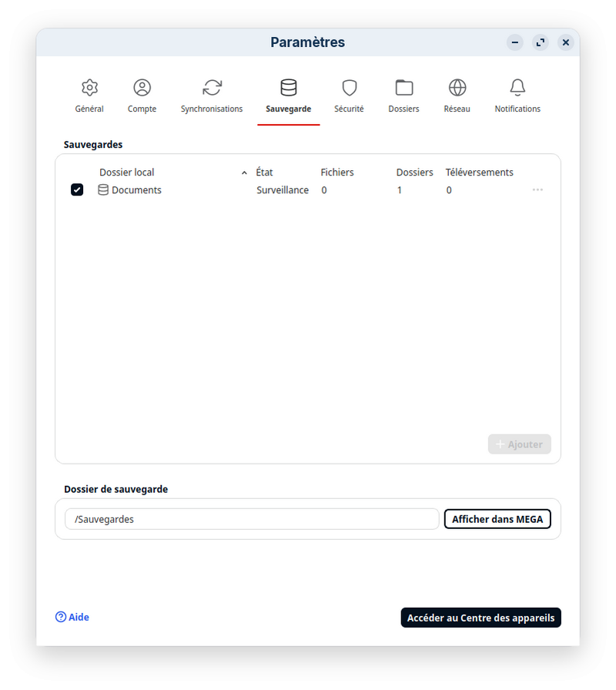Click the Afficher dans MEGA button
Viewport: 616px width, 690px height.
[497, 519]
